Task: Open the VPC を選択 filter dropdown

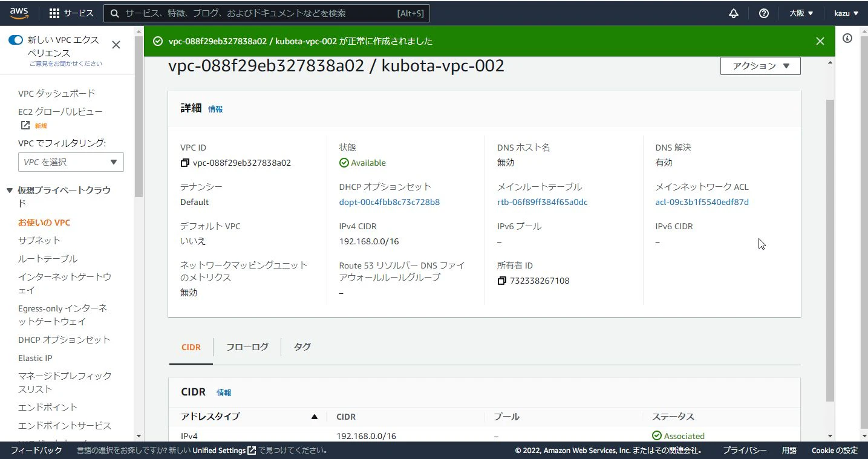Action: (71, 162)
